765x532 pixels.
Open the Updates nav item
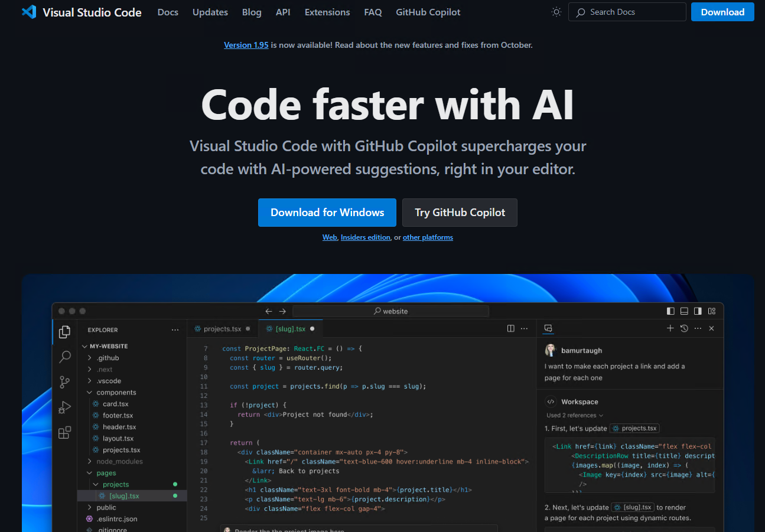pos(210,12)
